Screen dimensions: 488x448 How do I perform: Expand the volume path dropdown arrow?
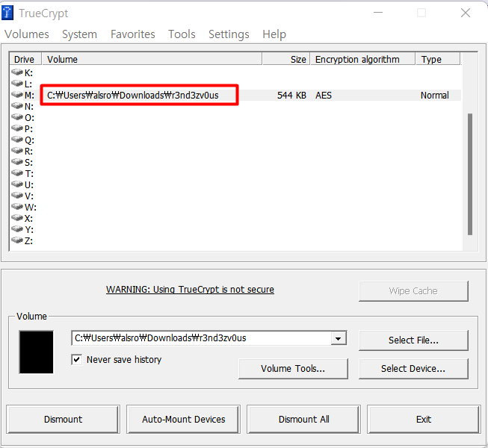pyautogui.click(x=339, y=338)
